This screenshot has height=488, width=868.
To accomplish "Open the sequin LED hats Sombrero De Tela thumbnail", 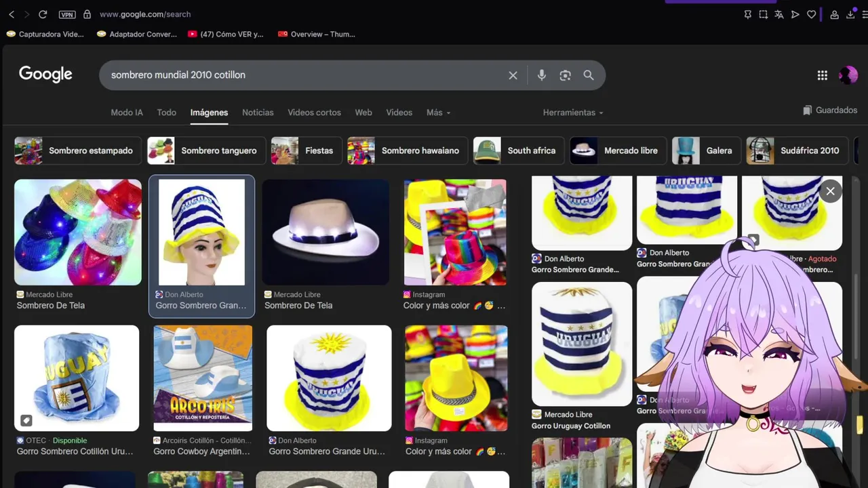I will [78, 232].
